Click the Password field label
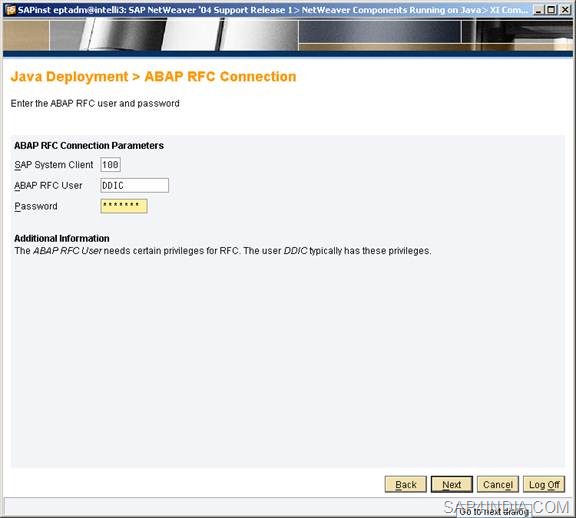This screenshot has height=518, width=576. (x=36, y=206)
